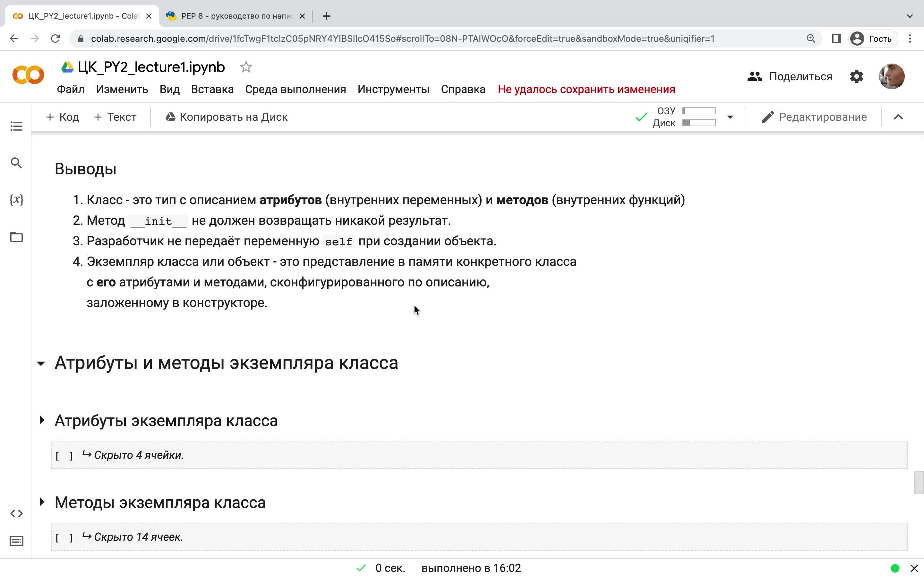Click the Диск usage bar

(x=699, y=123)
